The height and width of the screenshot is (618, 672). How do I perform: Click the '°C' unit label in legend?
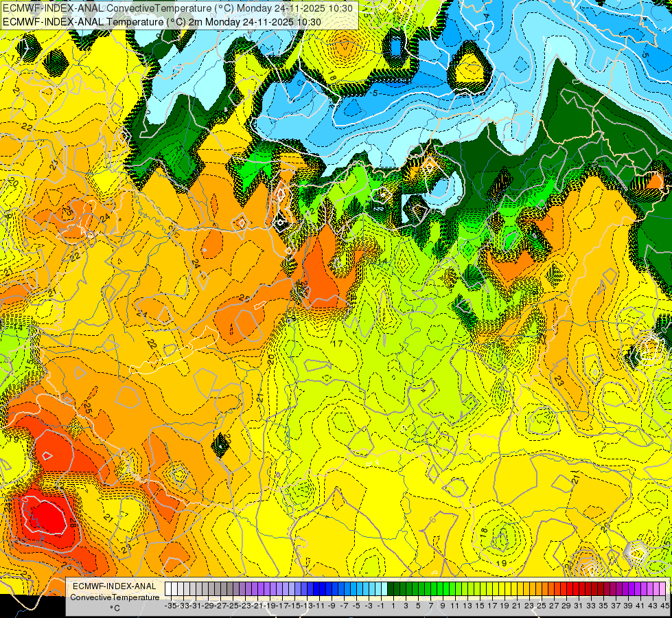[x=115, y=608]
